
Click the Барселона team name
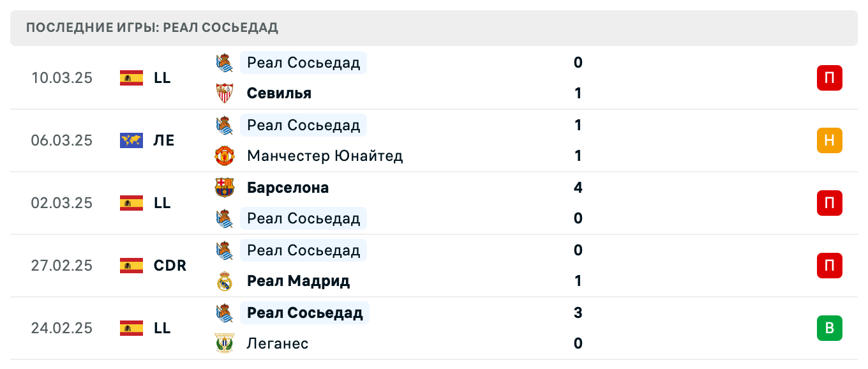pos(287,188)
